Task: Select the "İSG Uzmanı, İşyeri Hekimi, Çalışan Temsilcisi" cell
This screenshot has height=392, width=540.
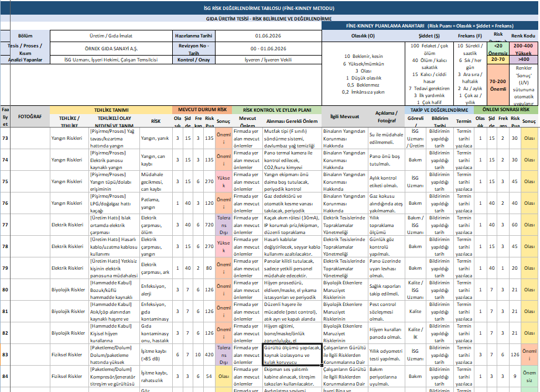Action: tap(111, 60)
